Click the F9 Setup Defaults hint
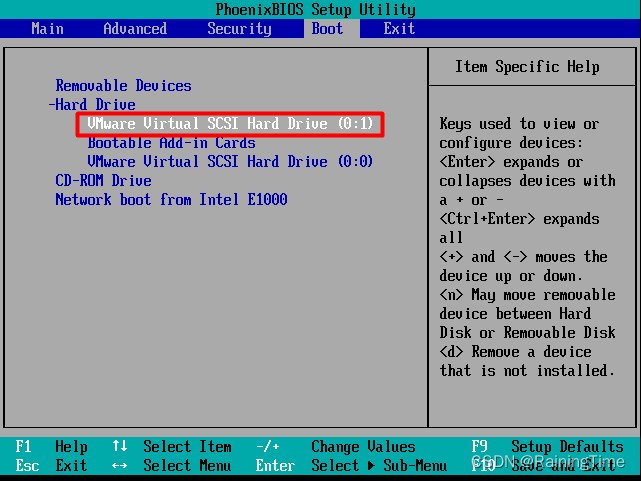 [547, 446]
